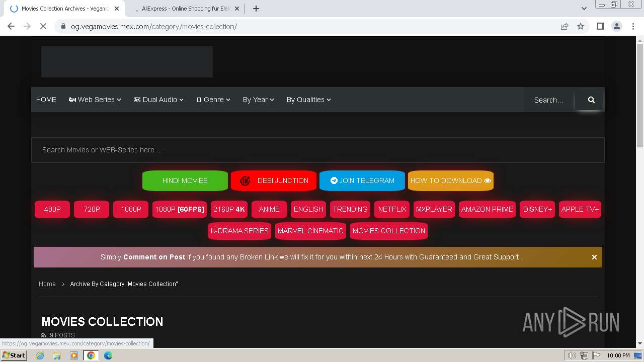The image size is (644, 362).
Task: Filter by plain 1080P quality
Action: click(131, 209)
